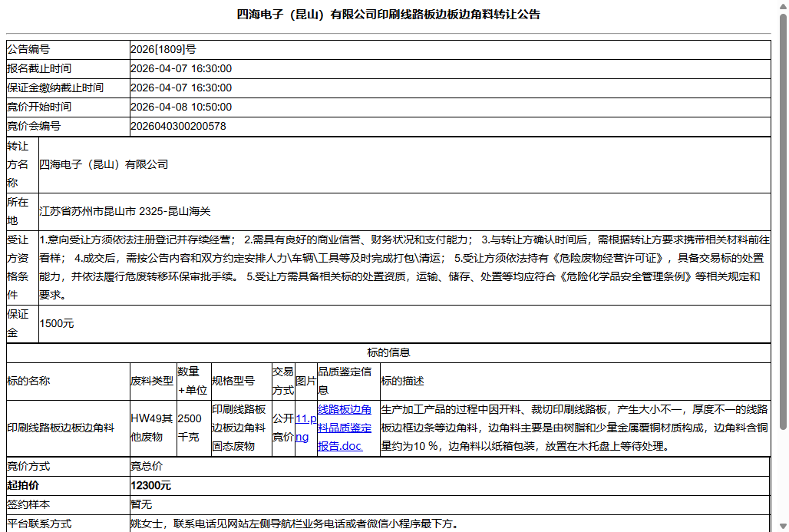
Task: Click the 标的描述 column header
Action: pyautogui.click(x=575, y=381)
